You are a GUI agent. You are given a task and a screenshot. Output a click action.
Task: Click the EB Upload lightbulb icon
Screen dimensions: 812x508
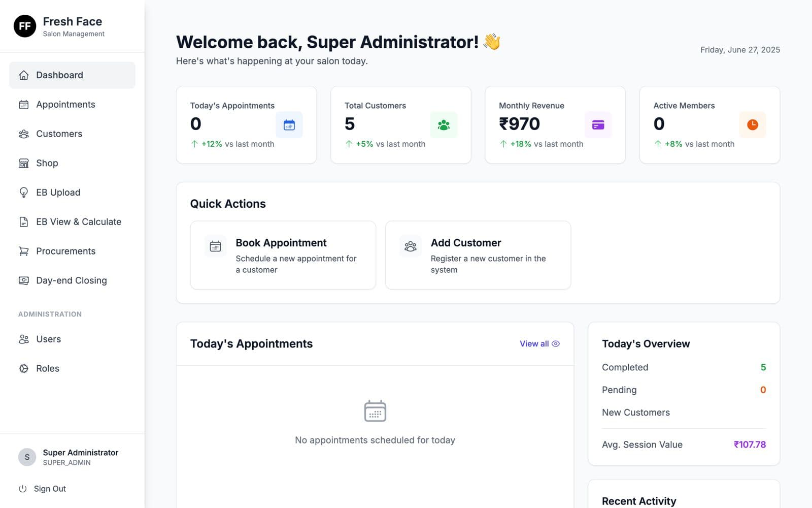[x=24, y=193]
